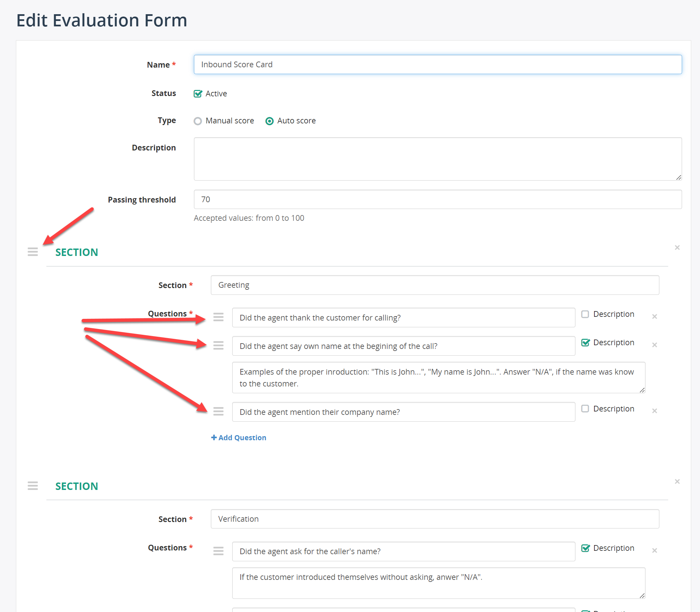Image resolution: width=700 pixels, height=612 pixels.
Task: Click the Section name field for Greeting
Action: click(x=436, y=285)
